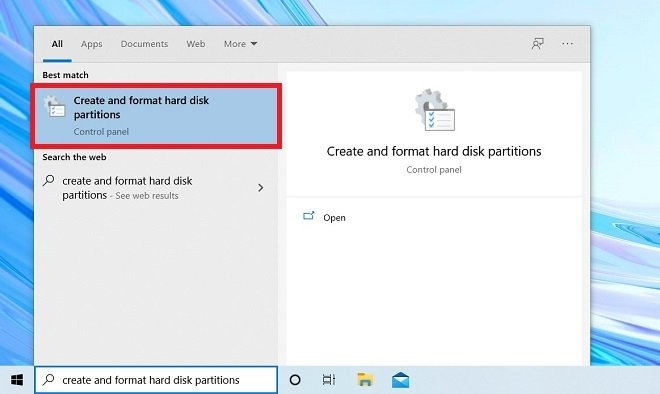
Task: Click the Cortana circle icon
Action: click(x=295, y=380)
